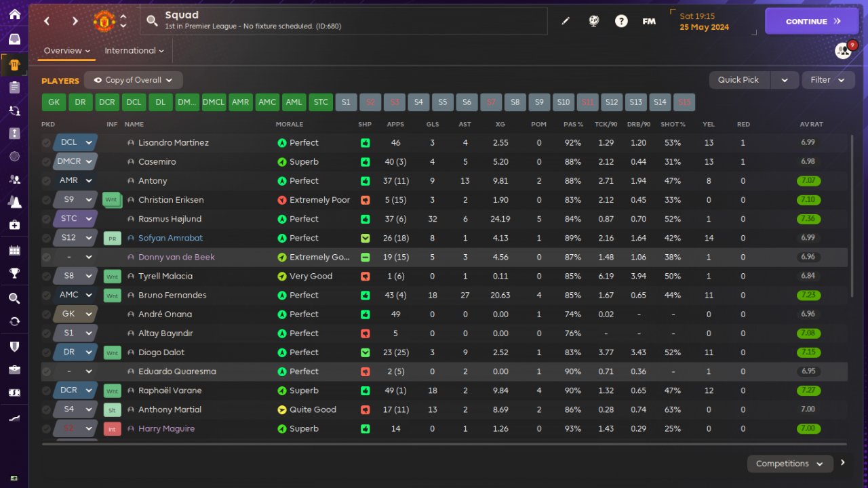Click the arrow next to Competitions
Image resolution: width=868 pixels, height=488 pixels.
pos(843,463)
